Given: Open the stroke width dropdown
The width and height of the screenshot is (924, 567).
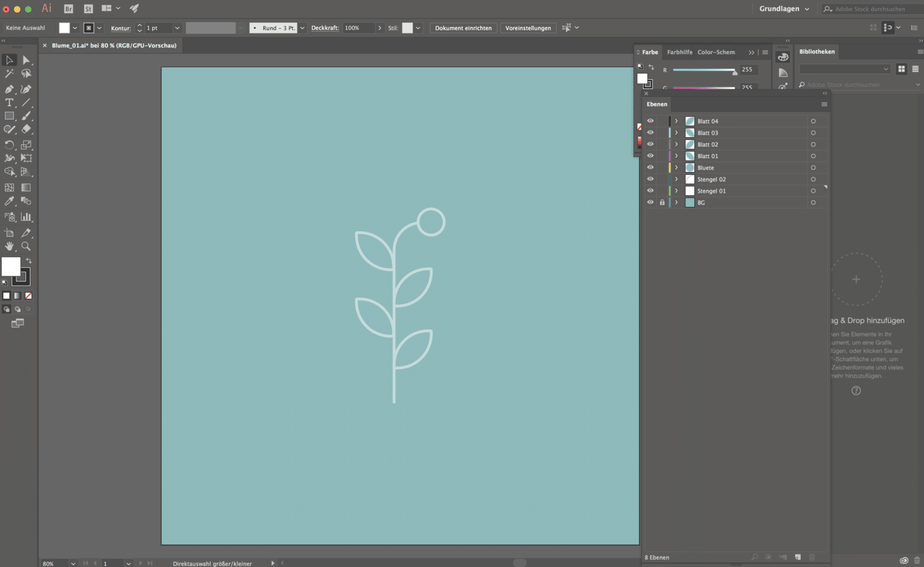Looking at the screenshot, I should [x=177, y=28].
